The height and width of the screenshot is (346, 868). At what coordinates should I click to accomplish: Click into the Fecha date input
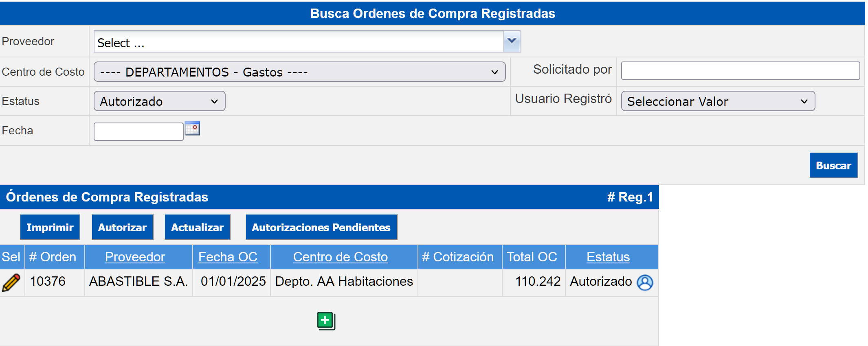pos(138,131)
